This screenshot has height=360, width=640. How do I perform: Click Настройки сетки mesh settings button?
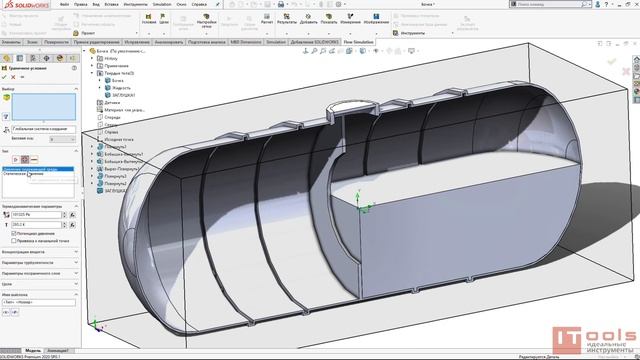pos(207,20)
